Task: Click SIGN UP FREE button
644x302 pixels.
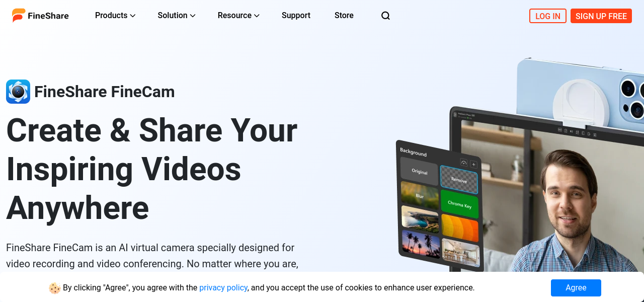Action: point(601,16)
